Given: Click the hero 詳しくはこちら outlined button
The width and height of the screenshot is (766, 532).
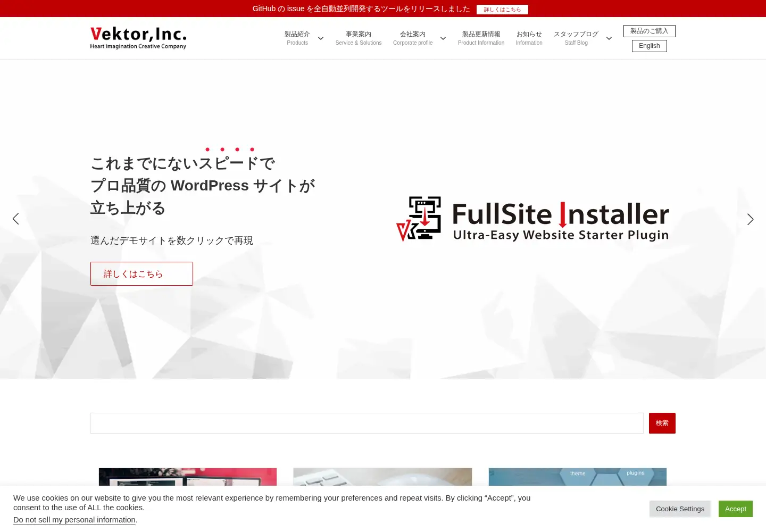Looking at the screenshot, I should tap(141, 273).
